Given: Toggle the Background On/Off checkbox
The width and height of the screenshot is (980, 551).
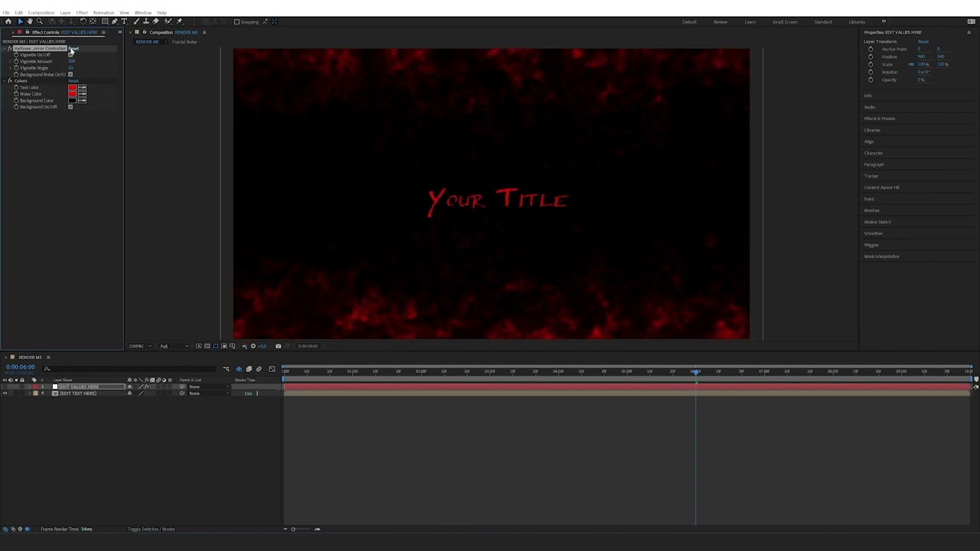Looking at the screenshot, I should (x=70, y=106).
